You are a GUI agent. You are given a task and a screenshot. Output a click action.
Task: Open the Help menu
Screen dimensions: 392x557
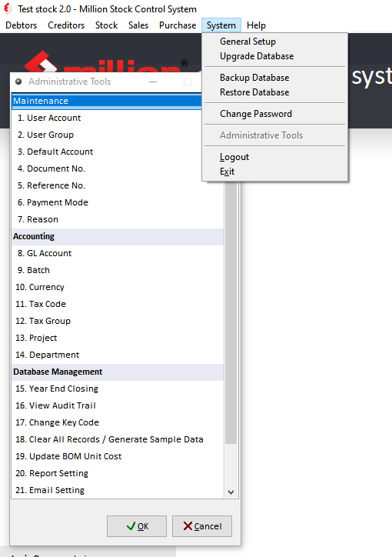pos(256,25)
